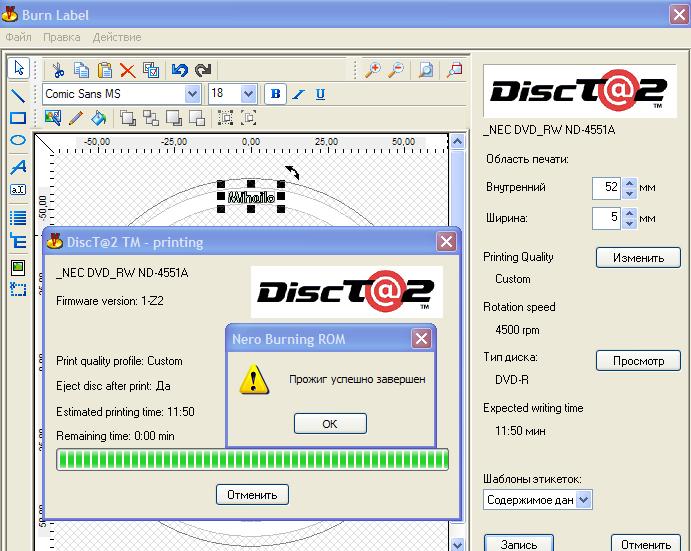Insert a track list with lines tool
Image resolution: width=691 pixels, height=551 pixels.
click(x=18, y=217)
